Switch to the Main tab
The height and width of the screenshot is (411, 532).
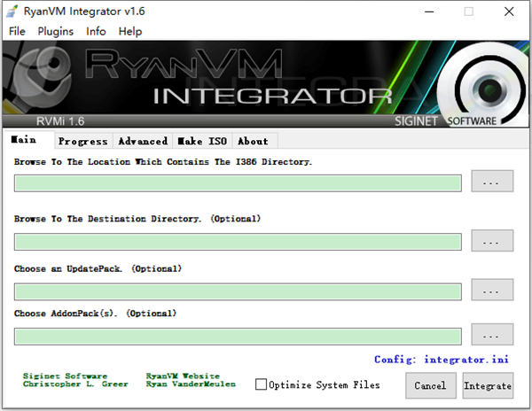(29, 140)
